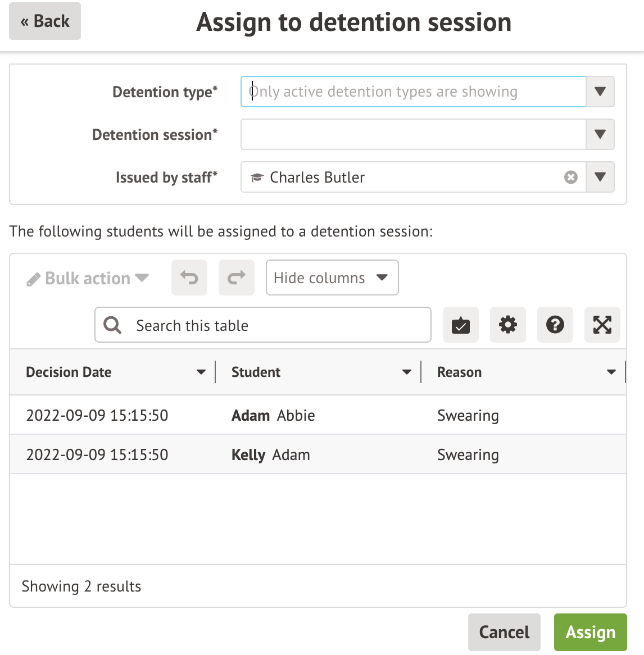Open sorting options for the Student column
644x655 pixels.
pyautogui.click(x=406, y=371)
